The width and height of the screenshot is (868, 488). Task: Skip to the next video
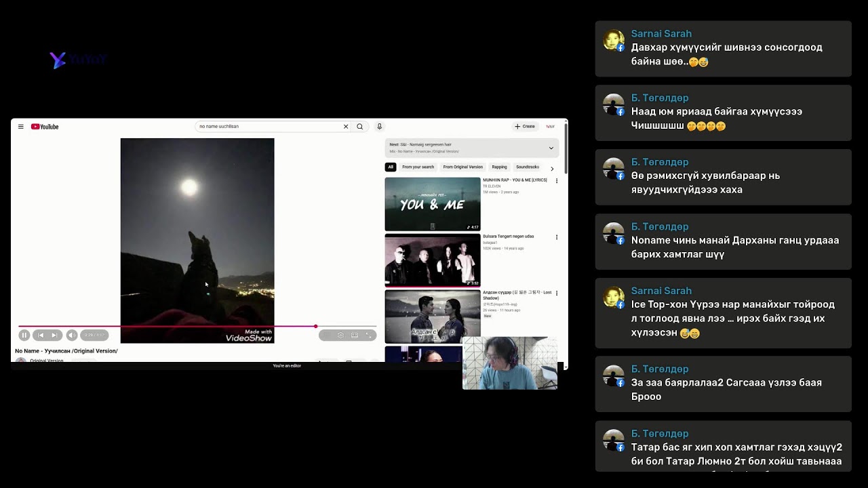(x=54, y=335)
